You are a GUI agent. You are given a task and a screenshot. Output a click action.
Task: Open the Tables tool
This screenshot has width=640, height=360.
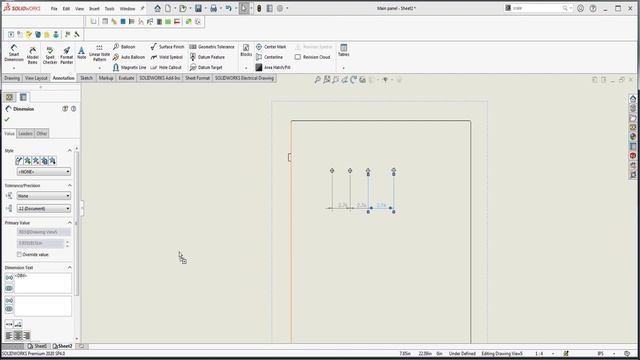(344, 50)
